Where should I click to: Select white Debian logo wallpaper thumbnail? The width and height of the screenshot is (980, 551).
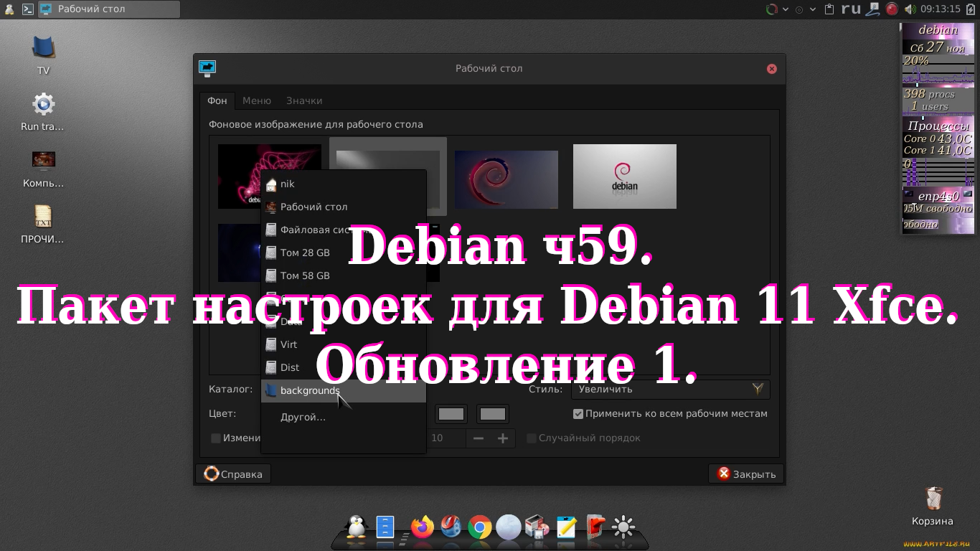tap(625, 176)
